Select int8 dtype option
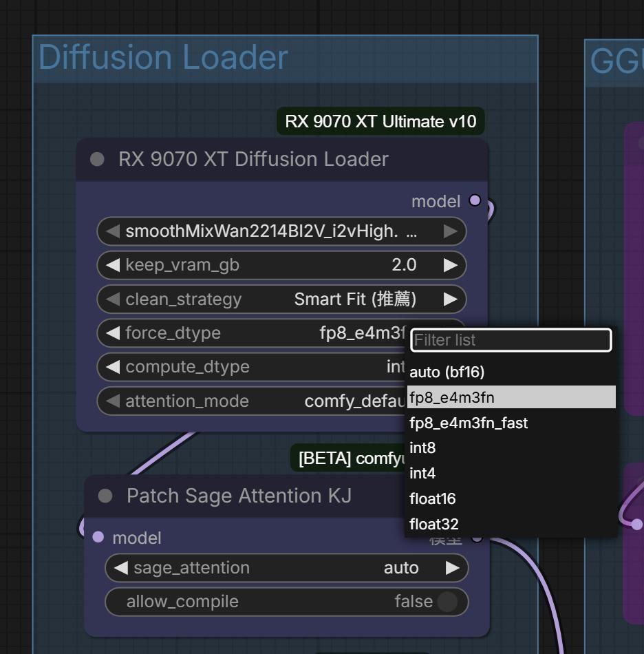The width and height of the screenshot is (644, 654). point(511,447)
